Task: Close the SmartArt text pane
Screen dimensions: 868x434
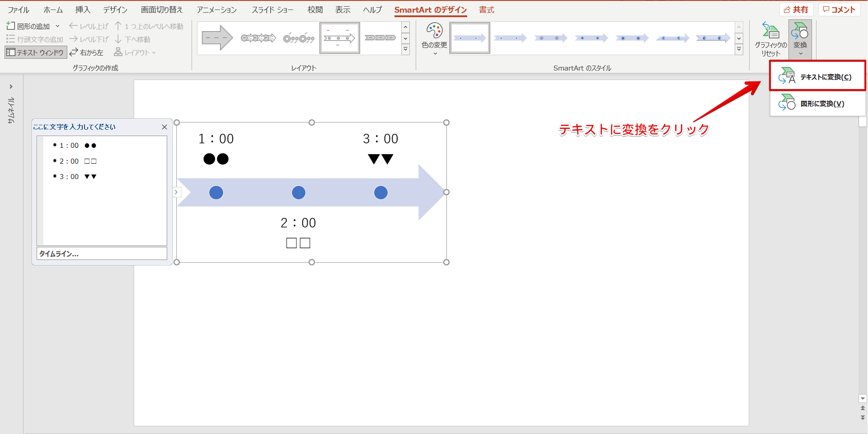Action: click(164, 127)
